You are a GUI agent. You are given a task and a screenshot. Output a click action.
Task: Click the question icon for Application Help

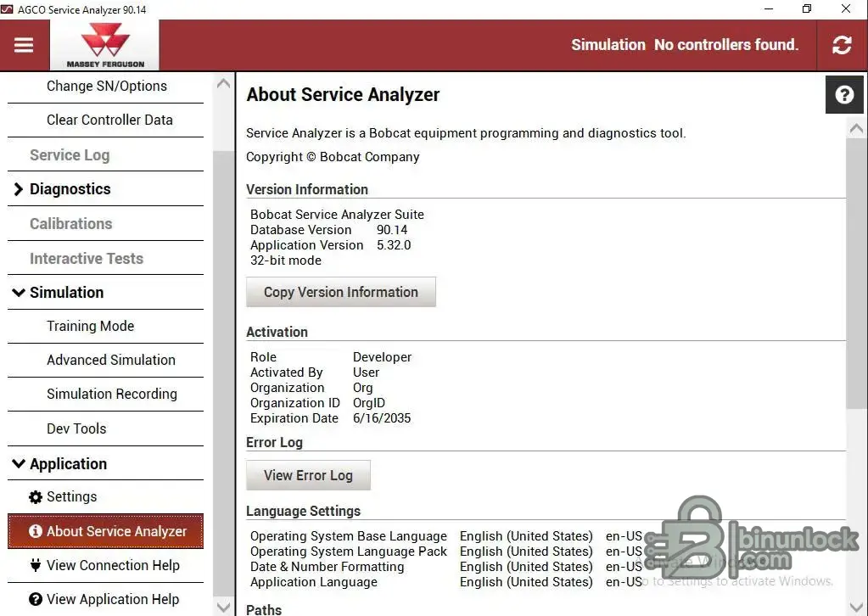36,599
